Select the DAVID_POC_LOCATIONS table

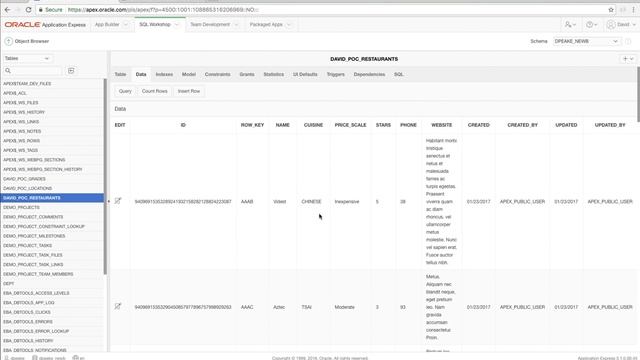52,189
